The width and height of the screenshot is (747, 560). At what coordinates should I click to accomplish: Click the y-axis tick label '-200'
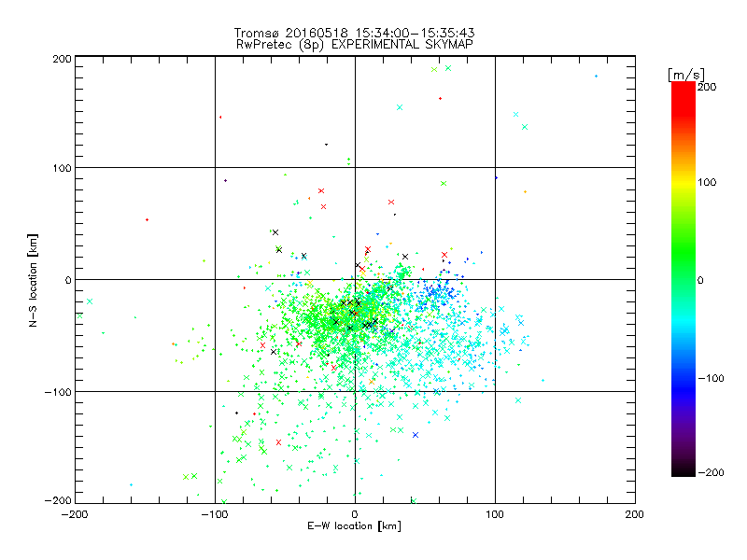[x=58, y=500]
